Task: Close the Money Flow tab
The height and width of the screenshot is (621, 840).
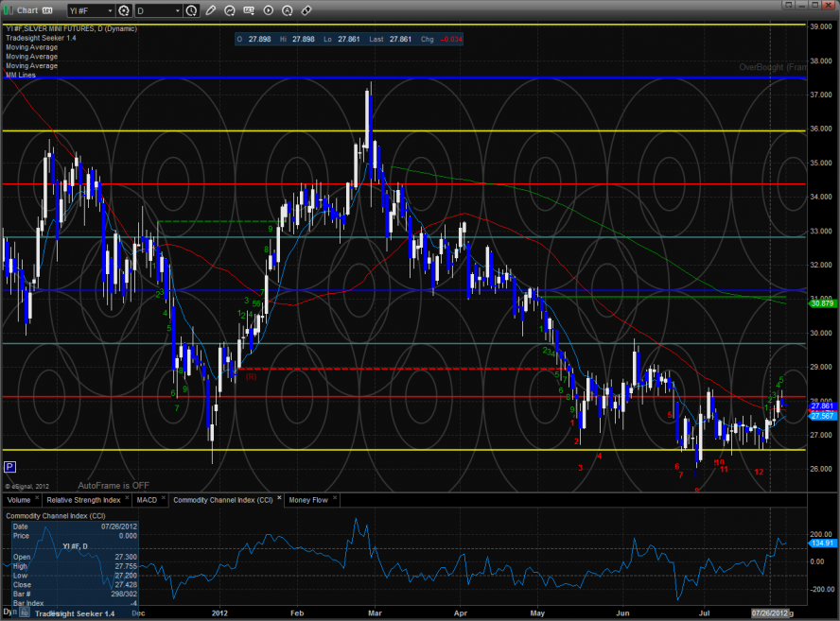Action: pyautogui.click(x=335, y=499)
